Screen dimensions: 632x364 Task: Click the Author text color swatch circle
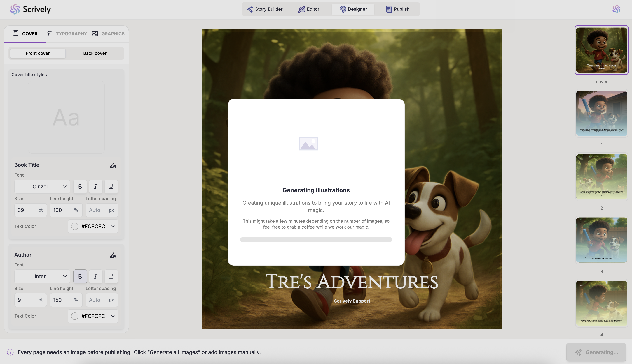point(75,316)
